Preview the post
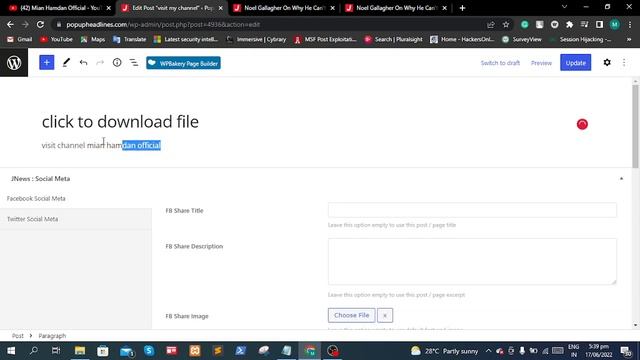 tap(541, 63)
